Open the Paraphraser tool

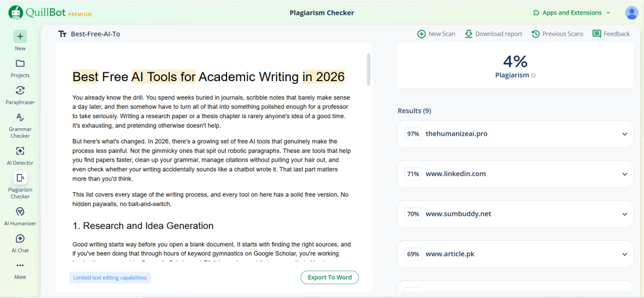[20, 91]
